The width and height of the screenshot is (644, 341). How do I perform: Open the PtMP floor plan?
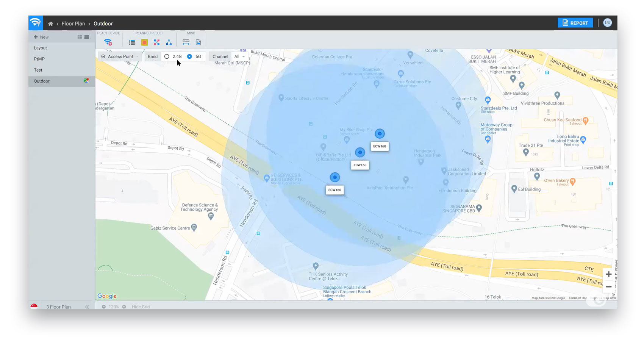point(39,59)
